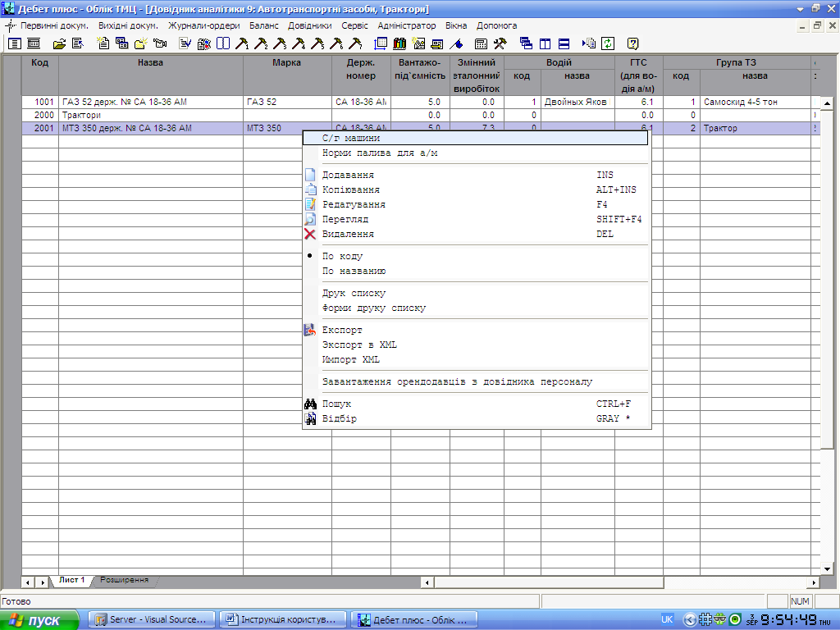Image resolution: width=840 pixels, height=630 pixels.
Task: Tile windows vertically using the toolbar icon
Action: (545, 44)
